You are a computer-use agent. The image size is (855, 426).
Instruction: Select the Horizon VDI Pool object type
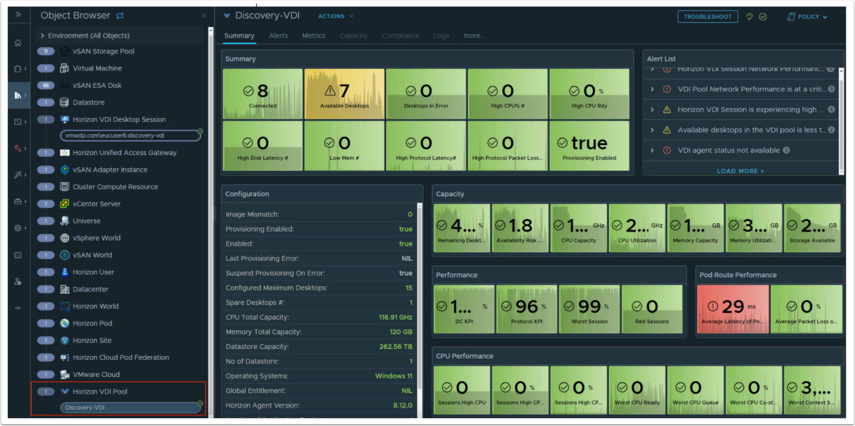[100, 391]
